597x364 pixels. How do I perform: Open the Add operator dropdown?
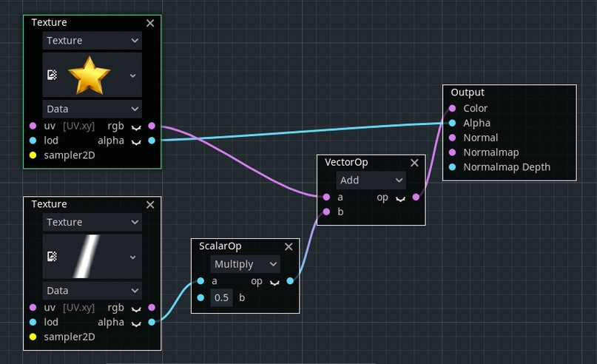(371, 180)
